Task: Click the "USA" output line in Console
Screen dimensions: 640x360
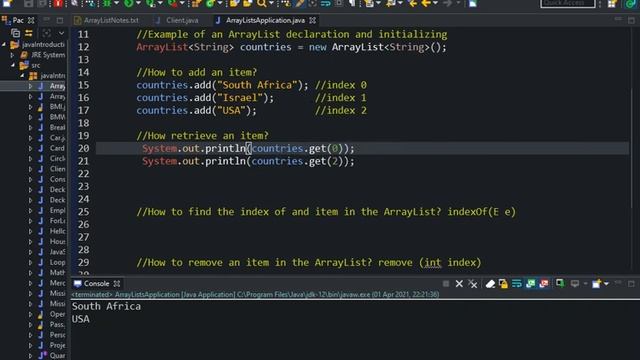Action: point(80,319)
